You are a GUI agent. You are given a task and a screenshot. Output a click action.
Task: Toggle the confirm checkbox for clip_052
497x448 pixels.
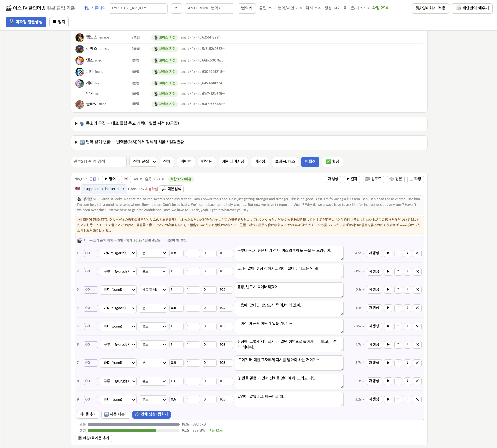pyautogui.click(x=415, y=179)
